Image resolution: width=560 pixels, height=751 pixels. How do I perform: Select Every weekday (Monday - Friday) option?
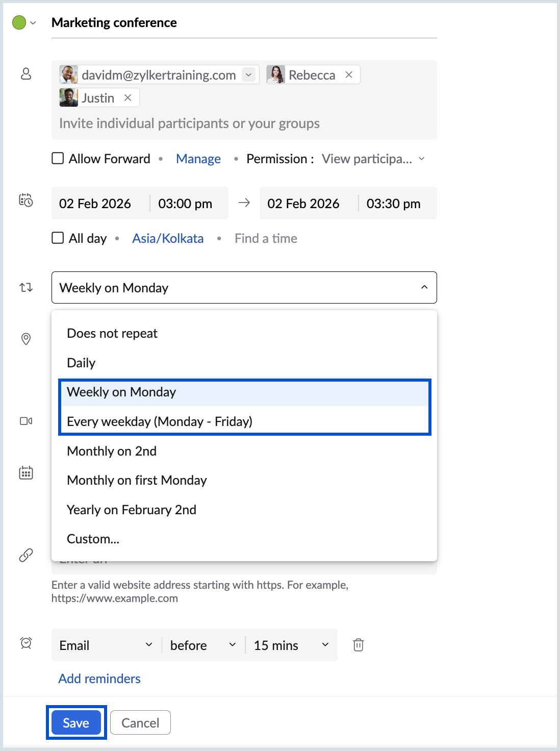[160, 421]
